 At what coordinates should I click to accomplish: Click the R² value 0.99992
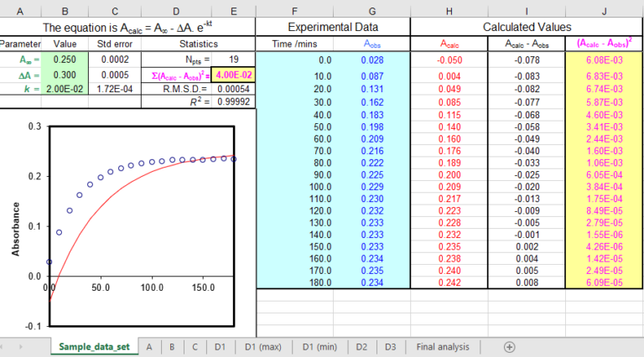pyautogui.click(x=234, y=101)
